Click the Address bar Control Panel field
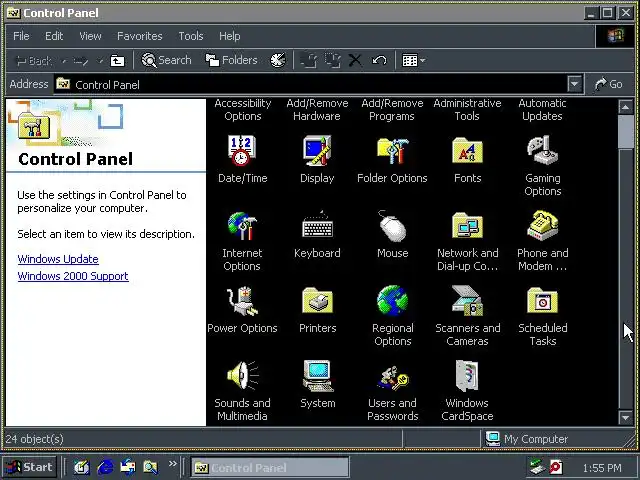This screenshot has width=640, height=480. (x=310, y=84)
